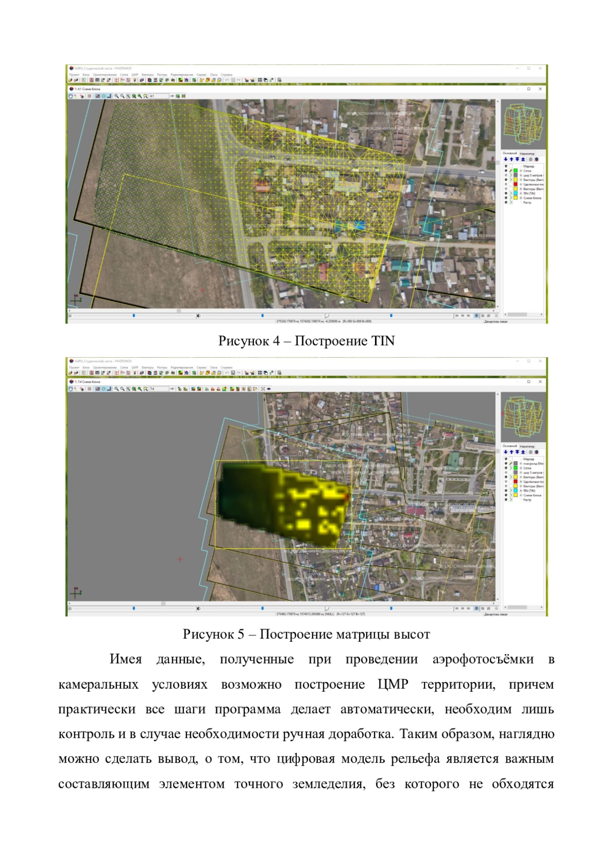Open the Ориентирование menu in Figure 4 window
The height and width of the screenshot is (868, 613).
tap(105, 75)
